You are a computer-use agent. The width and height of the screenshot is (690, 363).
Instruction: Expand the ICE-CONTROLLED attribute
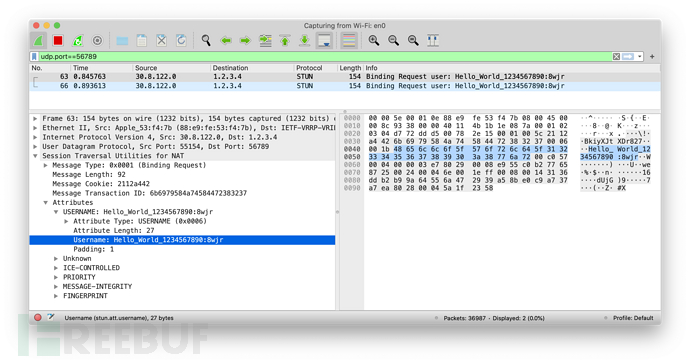pos(56,268)
